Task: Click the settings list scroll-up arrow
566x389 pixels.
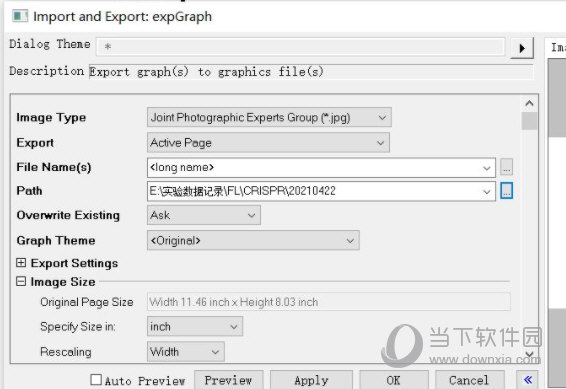Action: click(529, 103)
